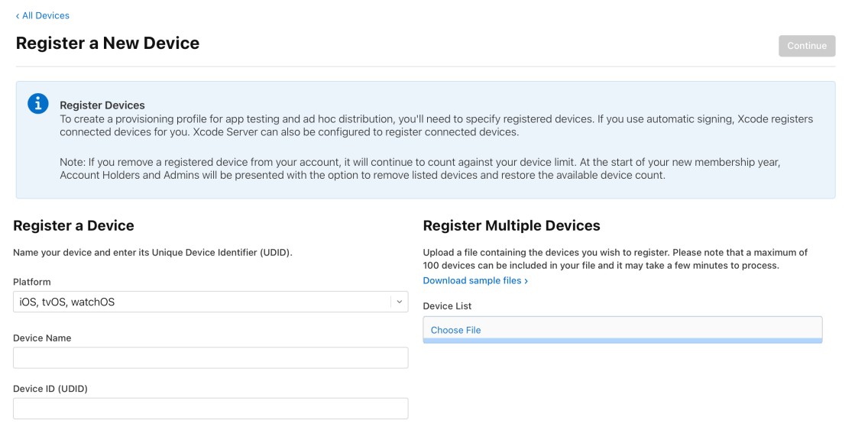868x443 pixels.
Task: Open the Download sample files link
Action: pyautogui.click(x=475, y=280)
